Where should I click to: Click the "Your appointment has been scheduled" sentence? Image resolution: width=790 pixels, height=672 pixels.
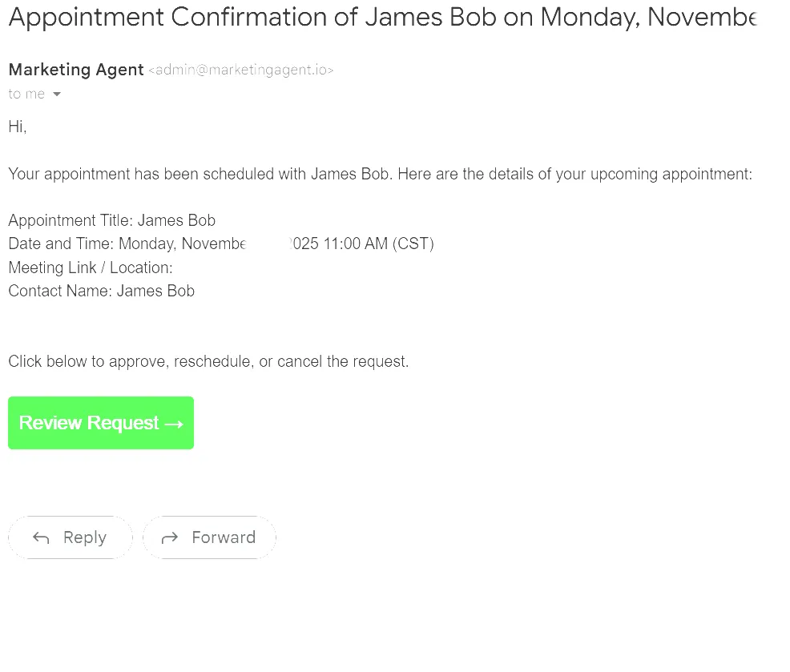click(x=380, y=175)
